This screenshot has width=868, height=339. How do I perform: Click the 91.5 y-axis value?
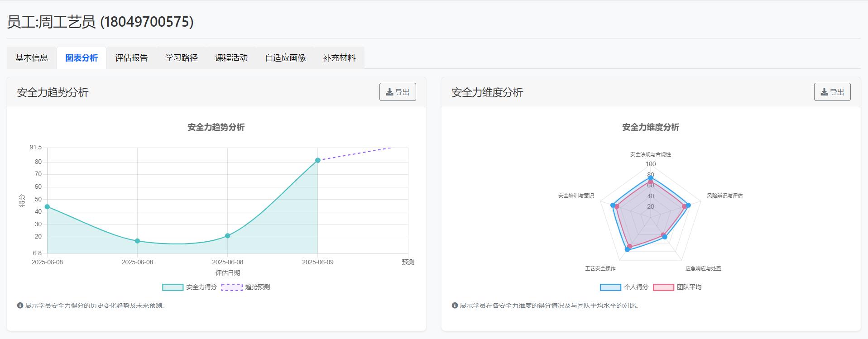click(x=36, y=148)
